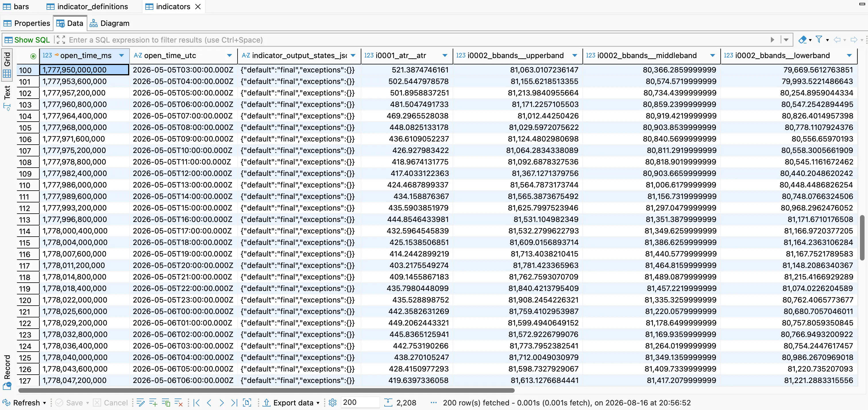
Task: Click the Refresh icon in the bottom toolbar
Action: point(6,403)
